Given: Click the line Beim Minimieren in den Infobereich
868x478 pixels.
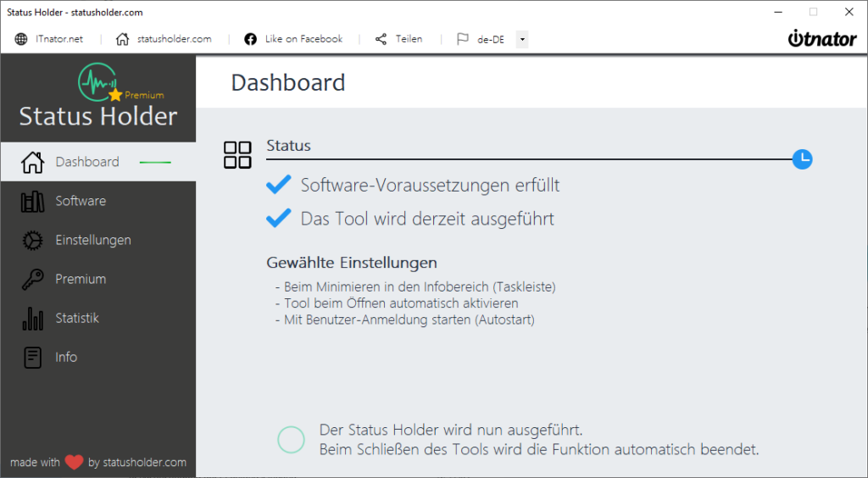Looking at the screenshot, I should [415, 287].
